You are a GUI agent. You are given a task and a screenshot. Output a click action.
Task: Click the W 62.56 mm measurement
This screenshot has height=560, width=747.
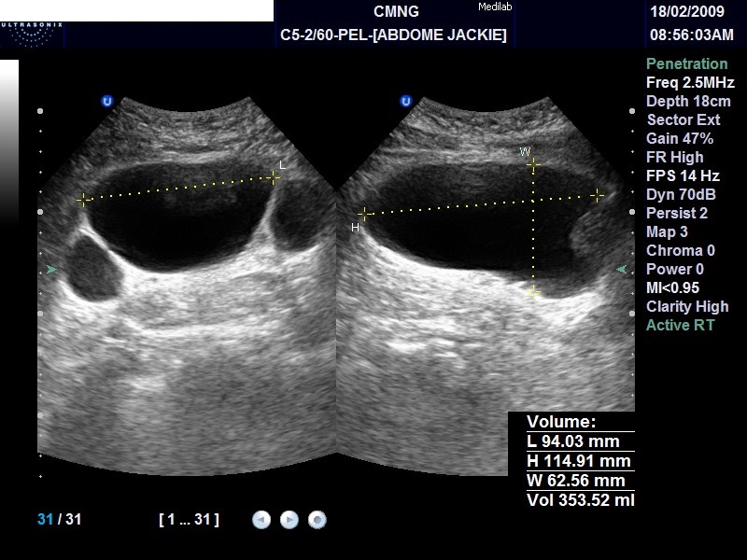[575, 481]
